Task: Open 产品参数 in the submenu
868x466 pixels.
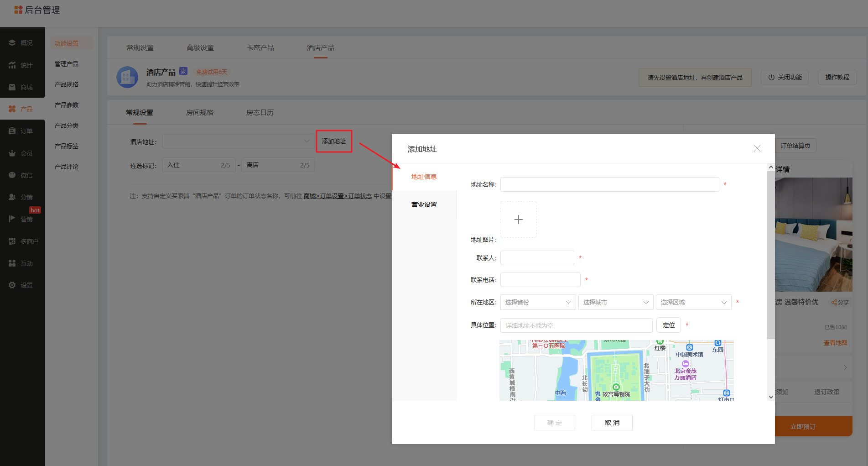Action: 67,105
